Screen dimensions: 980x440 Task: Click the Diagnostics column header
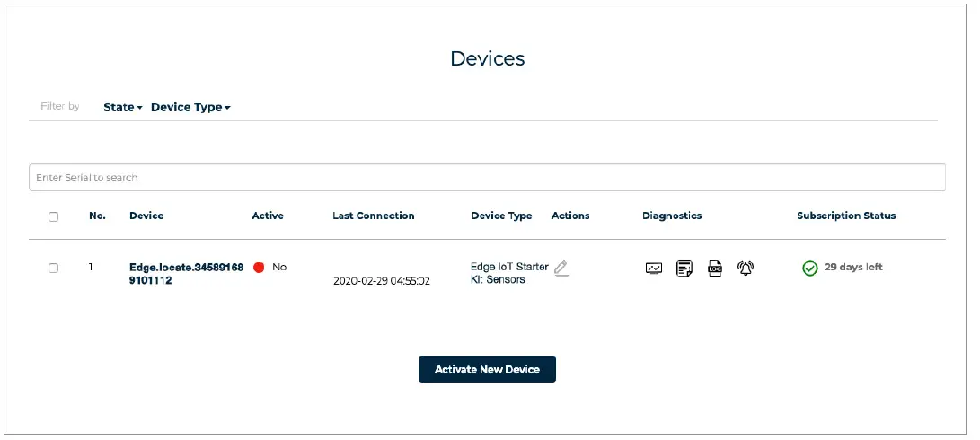click(672, 216)
